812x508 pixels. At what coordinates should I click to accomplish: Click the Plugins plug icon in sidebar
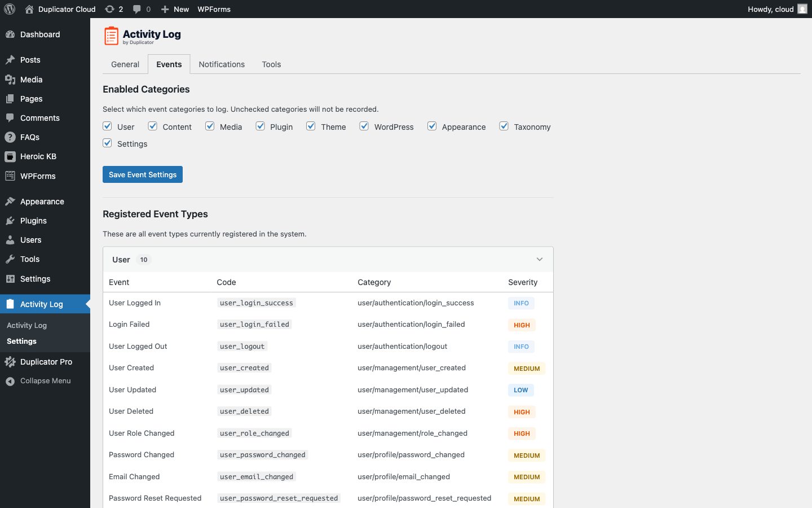(10, 221)
